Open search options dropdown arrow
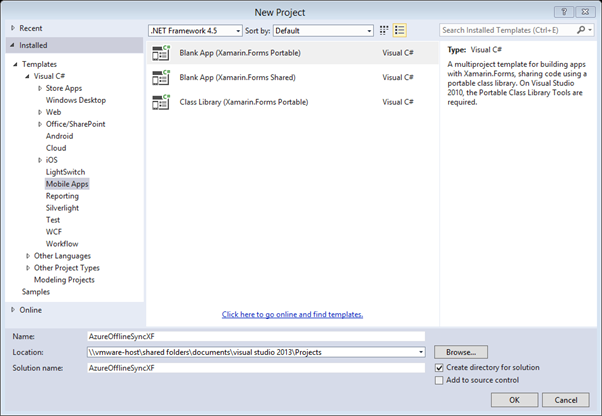This screenshot has width=602, height=416. point(590,30)
